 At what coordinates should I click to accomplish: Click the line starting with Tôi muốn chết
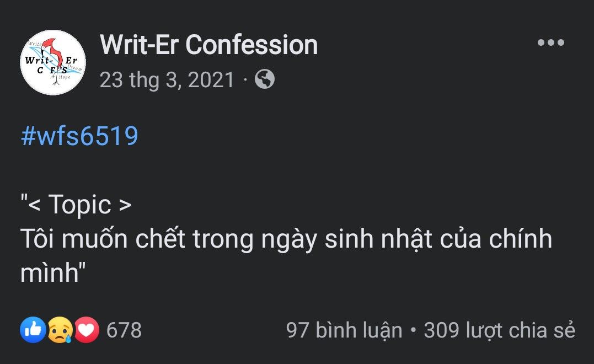(x=286, y=239)
